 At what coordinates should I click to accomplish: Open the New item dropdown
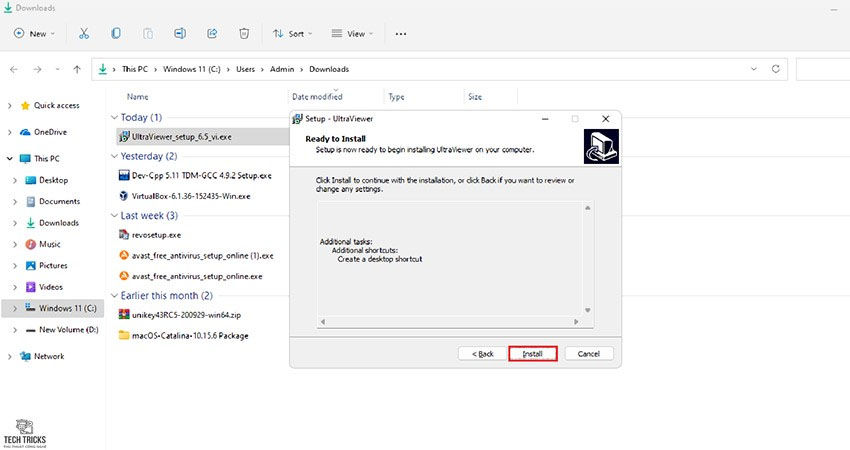pos(35,34)
